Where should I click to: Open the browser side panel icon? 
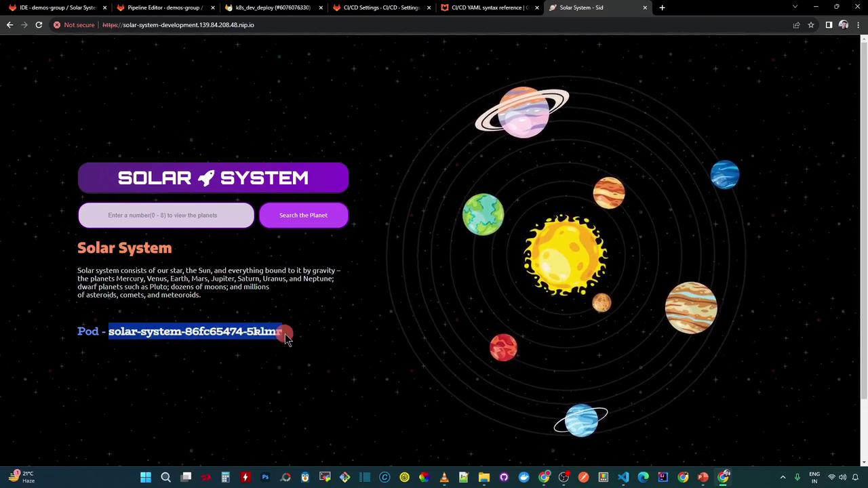829,25
